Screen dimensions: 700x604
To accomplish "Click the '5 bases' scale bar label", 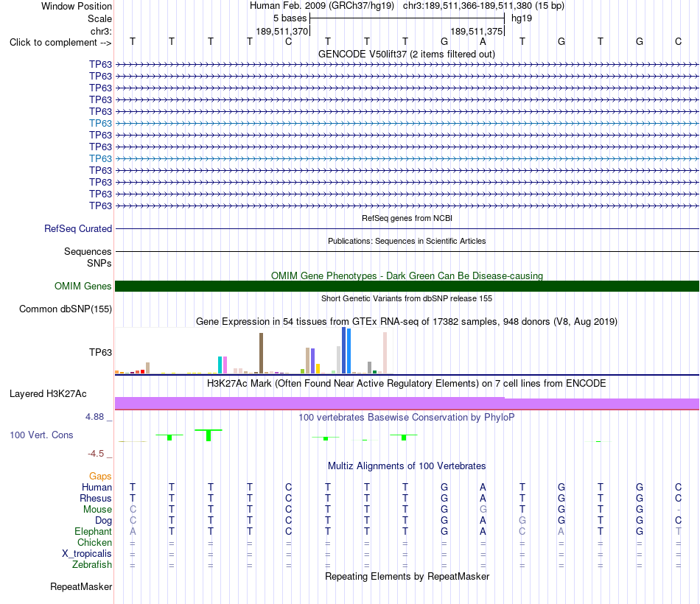I will click(x=290, y=18).
